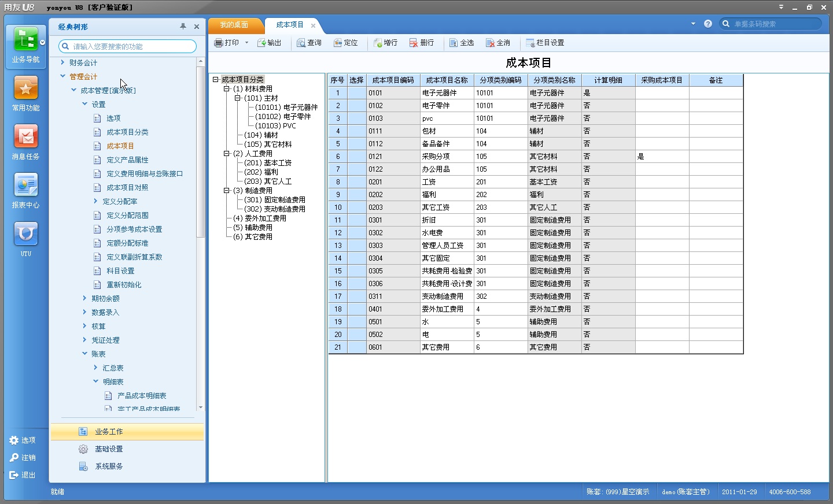
Task: Click the 输出 export toolbar button
Action: pyautogui.click(x=270, y=43)
